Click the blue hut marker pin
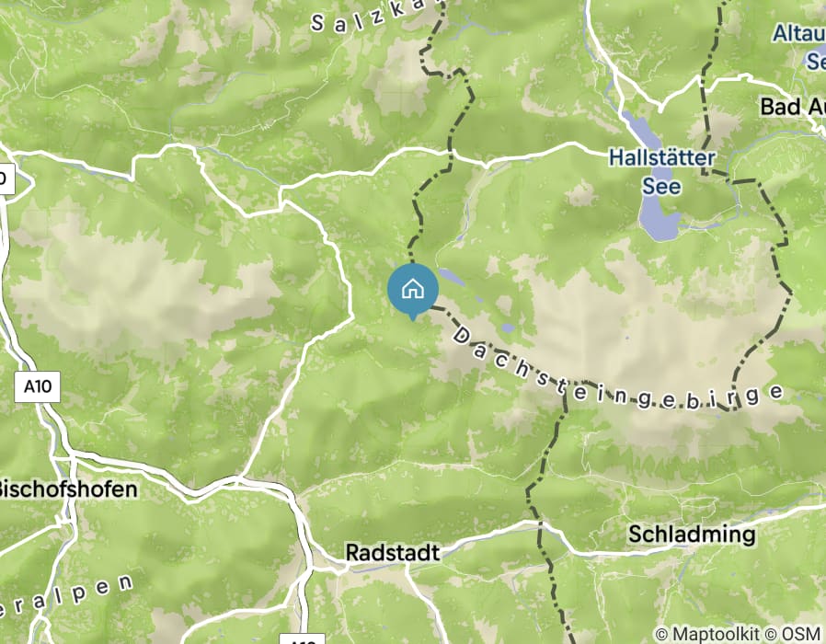The image size is (826, 644). coord(412,292)
